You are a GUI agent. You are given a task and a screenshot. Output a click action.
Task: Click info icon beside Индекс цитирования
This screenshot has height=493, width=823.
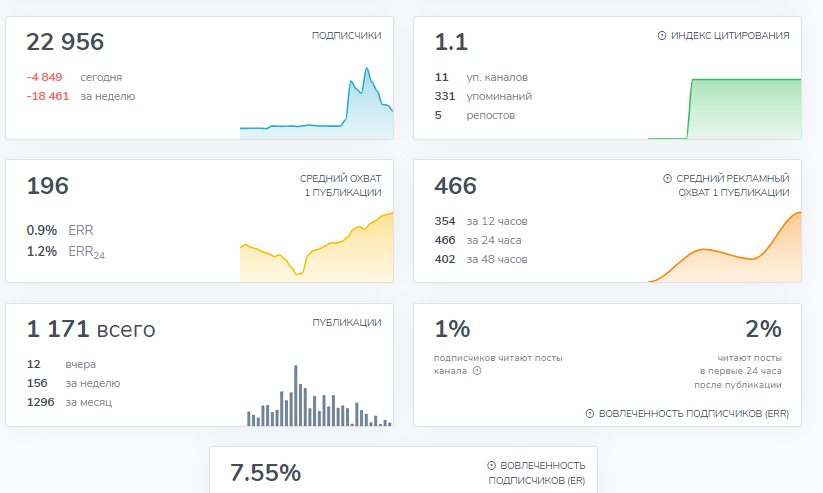662,36
